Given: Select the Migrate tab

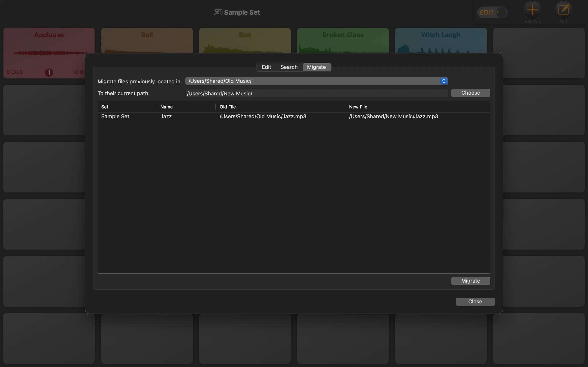Looking at the screenshot, I should 316,67.
